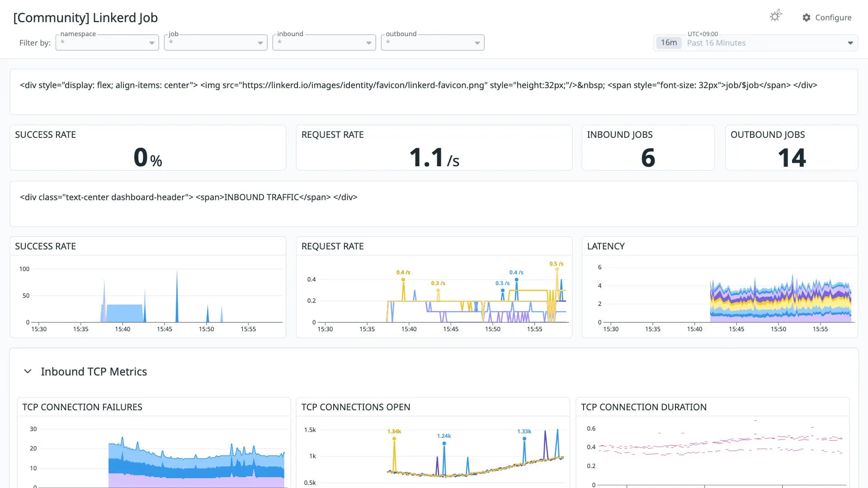Click the top Success Rate 0% value
The height and width of the screenshot is (488, 868).
[148, 158]
